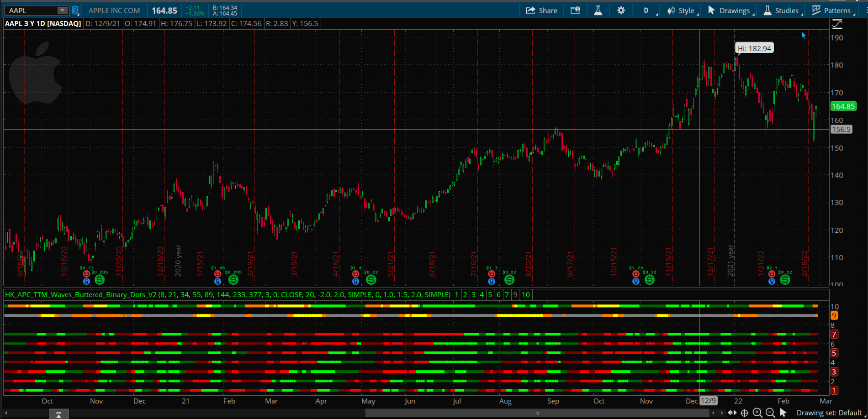Click the blue number 3 symbol link icon
The height and width of the screenshot is (419, 868).
pos(75,10)
